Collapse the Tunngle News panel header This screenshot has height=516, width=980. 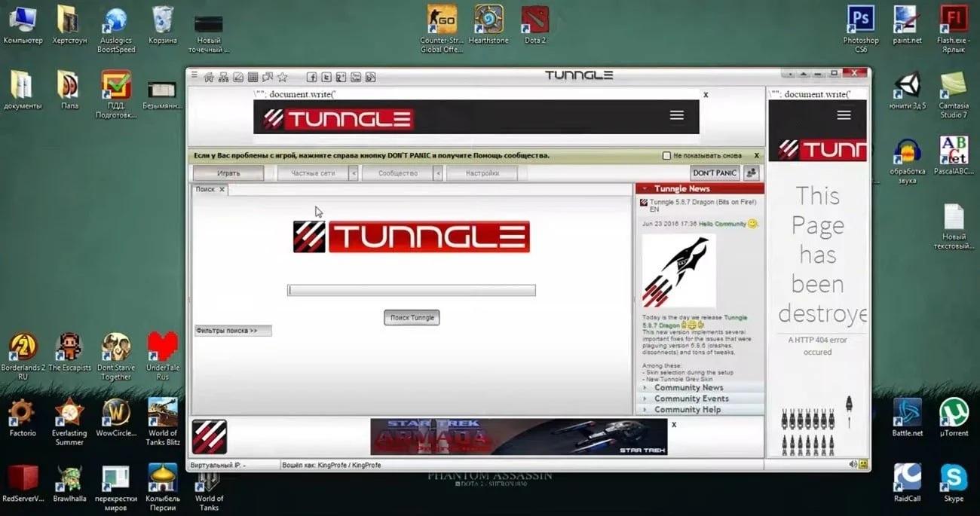click(x=700, y=188)
